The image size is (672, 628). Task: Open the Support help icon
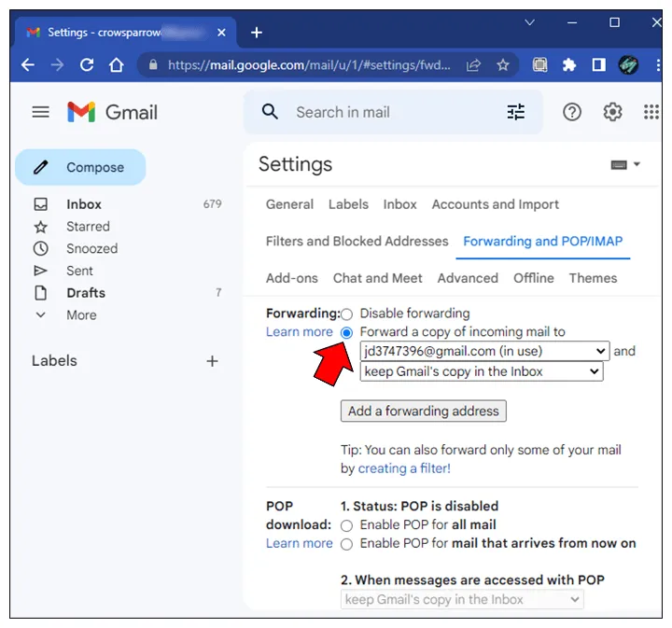click(572, 112)
